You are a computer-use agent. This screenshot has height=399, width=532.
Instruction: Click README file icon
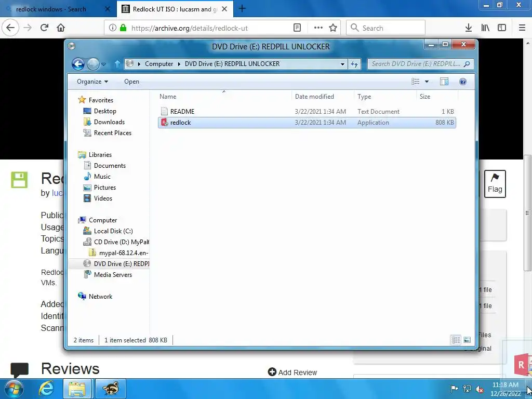tap(164, 111)
